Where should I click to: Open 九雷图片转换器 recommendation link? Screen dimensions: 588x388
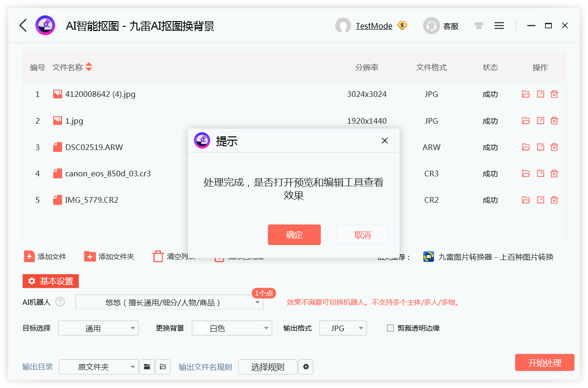(488, 257)
